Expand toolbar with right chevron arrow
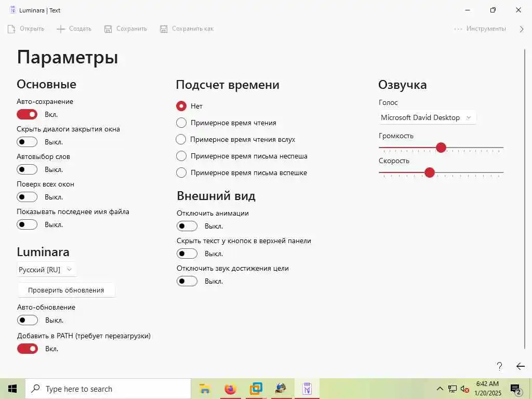532x399 pixels. pos(522,29)
